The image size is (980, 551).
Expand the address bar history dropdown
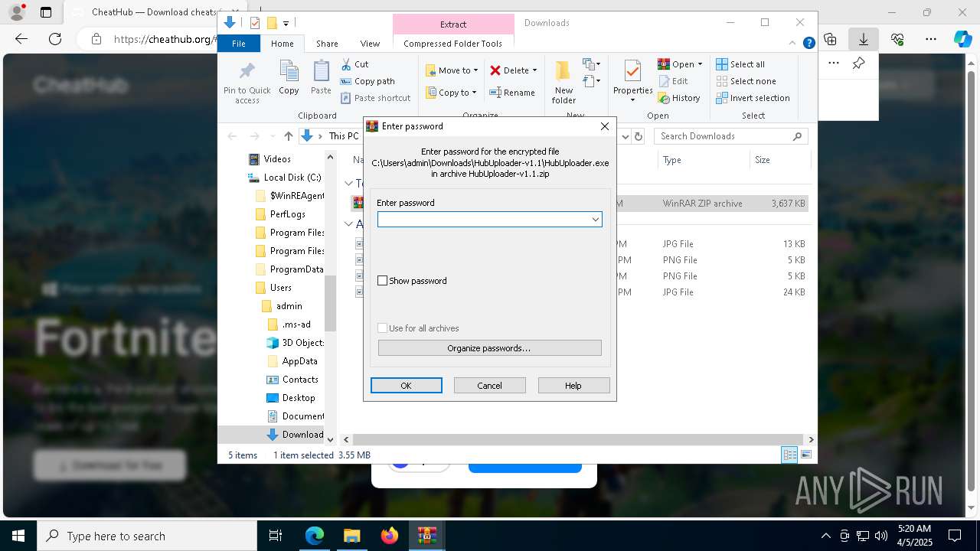pos(626,136)
